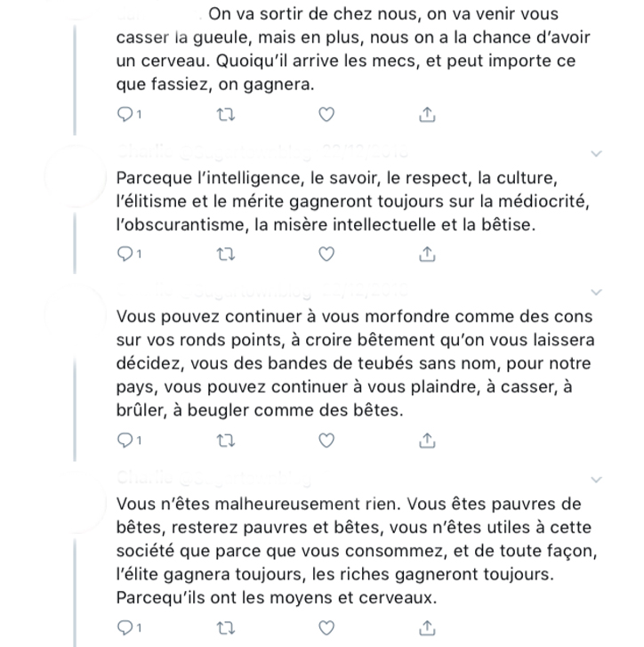Like the "Vous n'êtes malheureusement rien" tweet

pos(326,627)
